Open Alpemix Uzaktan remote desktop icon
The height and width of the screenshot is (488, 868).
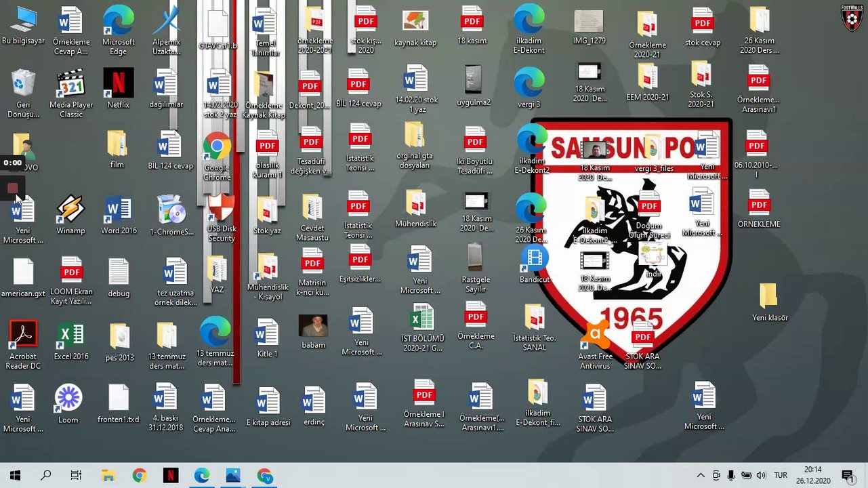point(166,30)
